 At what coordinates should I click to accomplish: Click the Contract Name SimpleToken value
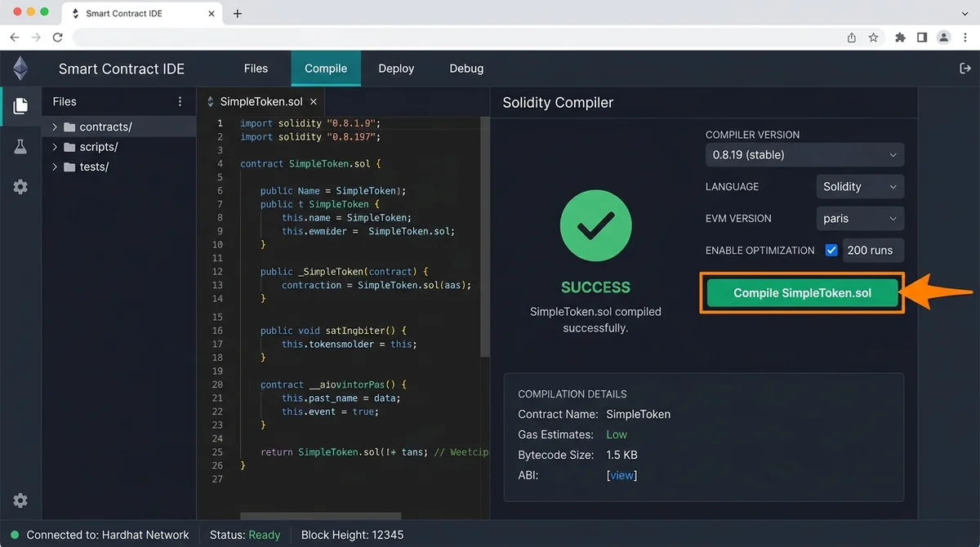tap(638, 414)
